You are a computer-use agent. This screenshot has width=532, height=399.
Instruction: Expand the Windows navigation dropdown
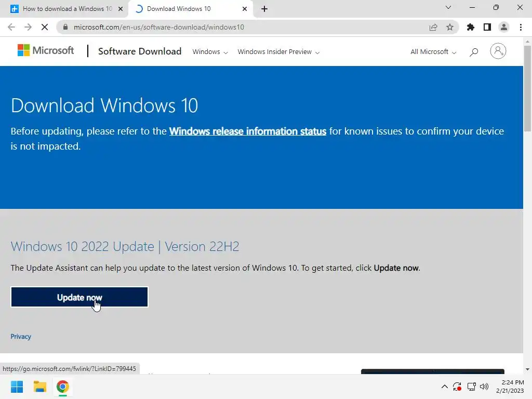[x=210, y=52]
